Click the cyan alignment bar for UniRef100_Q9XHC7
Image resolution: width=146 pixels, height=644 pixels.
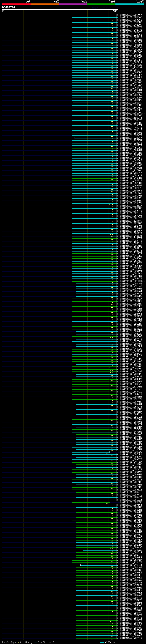pos(95,15)
